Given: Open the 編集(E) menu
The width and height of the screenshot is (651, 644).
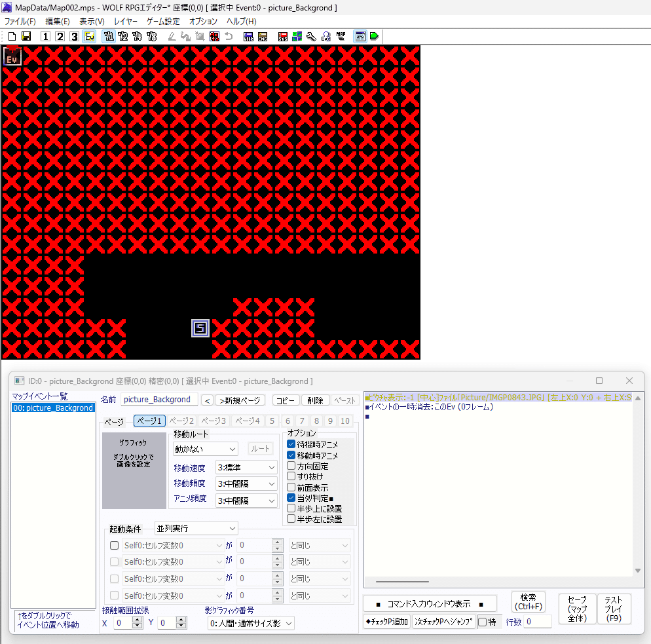Looking at the screenshot, I should pos(57,22).
